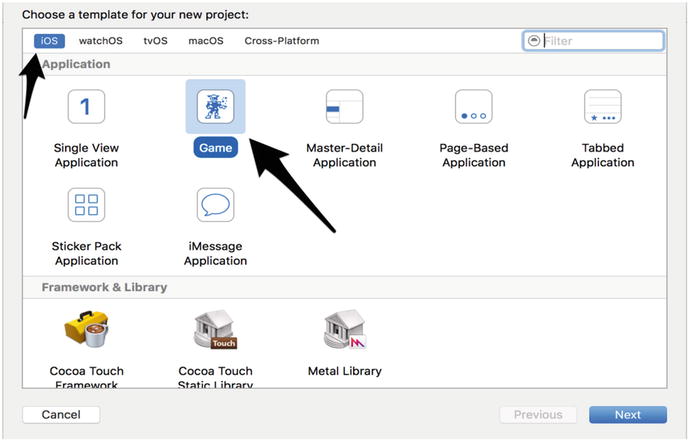This screenshot has width=690, height=442.
Task: Click the 'Tabbed Application' label text
Action: (x=603, y=155)
